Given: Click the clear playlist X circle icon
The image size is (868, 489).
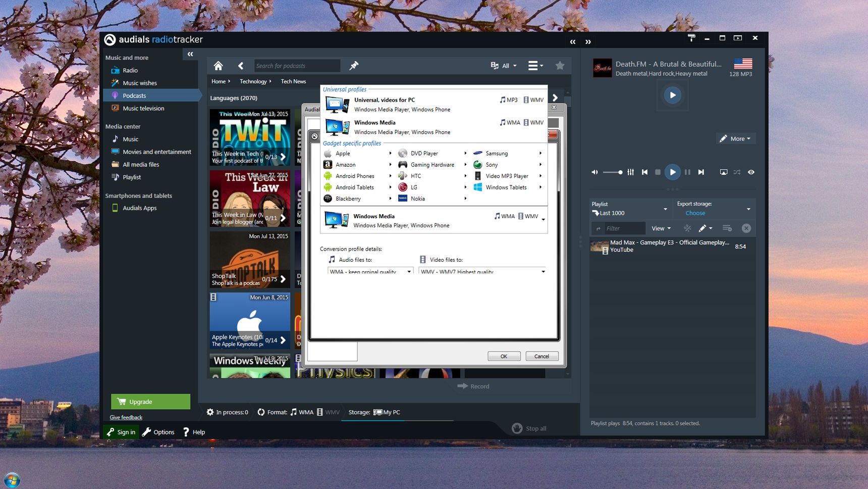Looking at the screenshot, I should [x=746, y=228].
